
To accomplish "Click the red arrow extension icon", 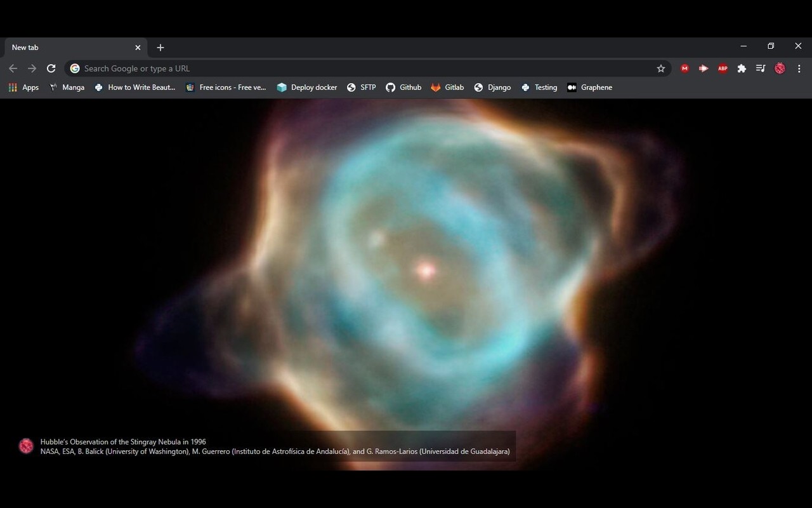I will click(704, 69).
